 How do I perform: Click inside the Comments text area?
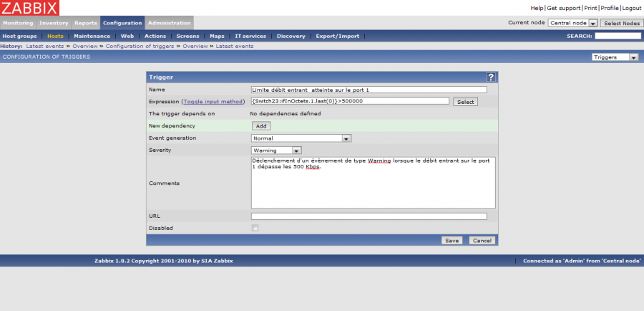[374, 183]
